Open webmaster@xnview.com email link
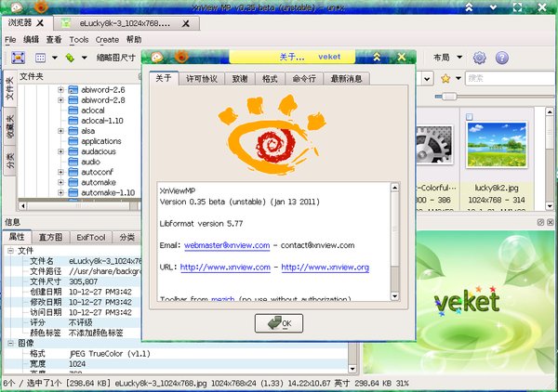Image resolution: width=558 pixels, height=392 pixels. click(227, 245)
